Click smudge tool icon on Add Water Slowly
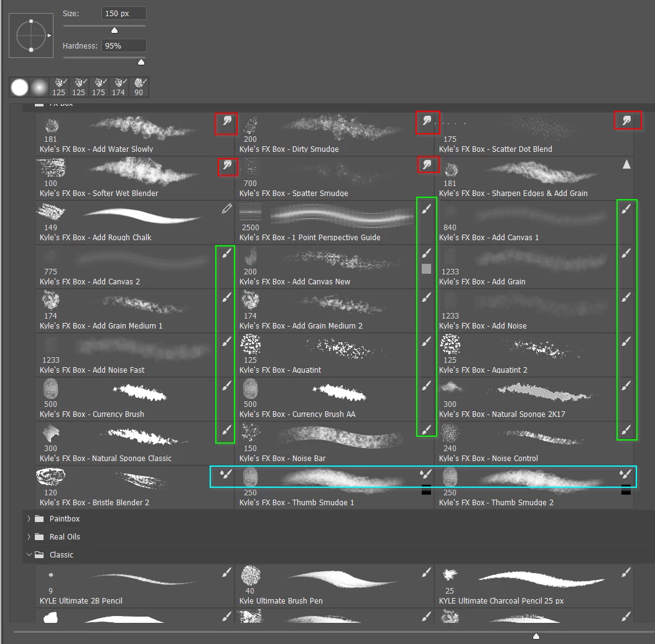 pos(227,121)
